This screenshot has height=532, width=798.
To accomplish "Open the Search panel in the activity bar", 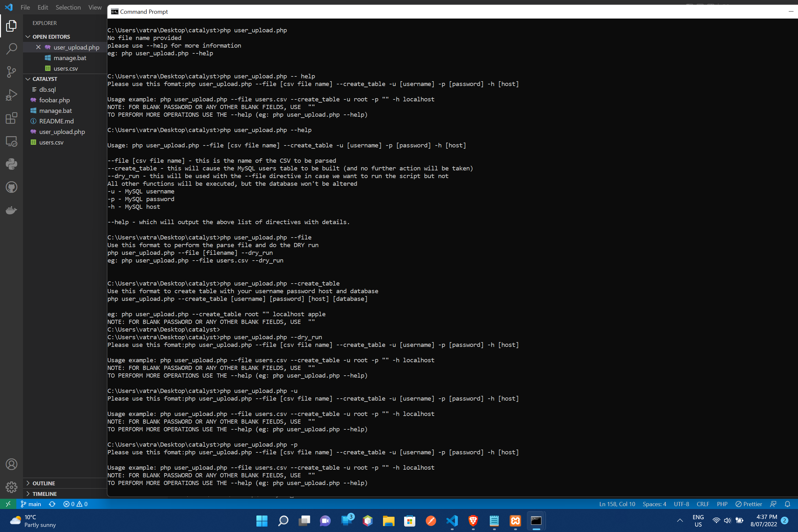I will pyautogui.click(x=12, y=49).
